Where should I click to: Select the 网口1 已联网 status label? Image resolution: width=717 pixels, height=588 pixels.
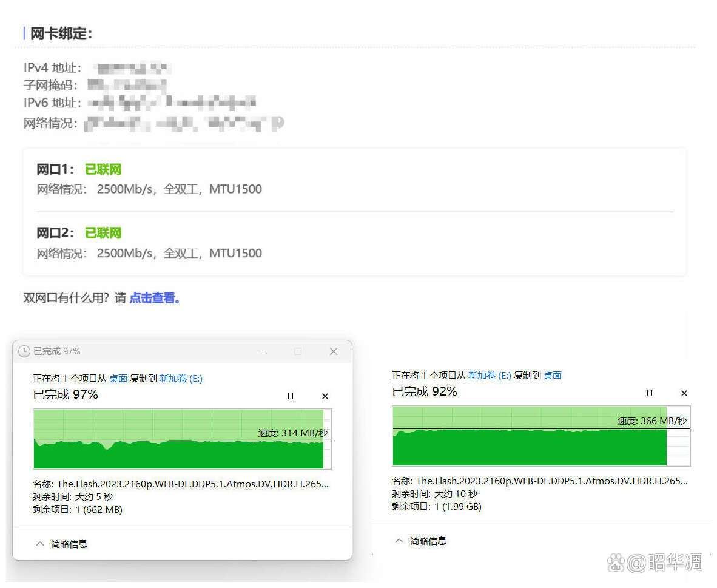click(103, 169)
